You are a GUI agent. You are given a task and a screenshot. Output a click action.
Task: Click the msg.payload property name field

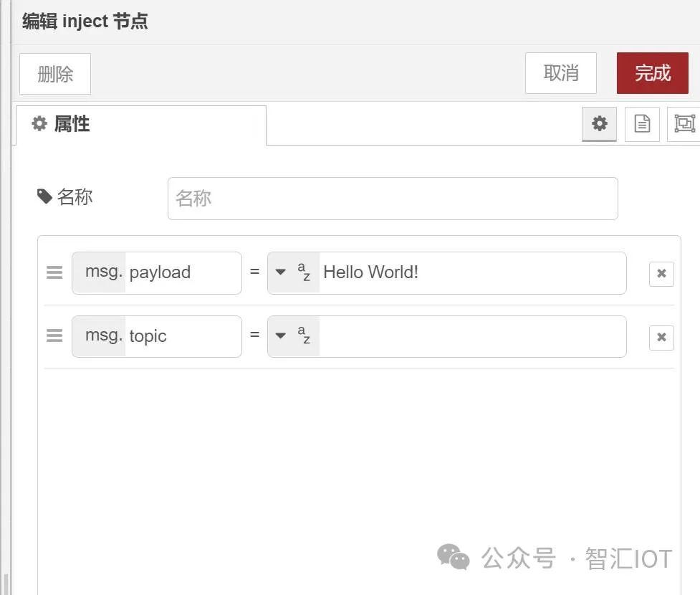tap(157, 273)
